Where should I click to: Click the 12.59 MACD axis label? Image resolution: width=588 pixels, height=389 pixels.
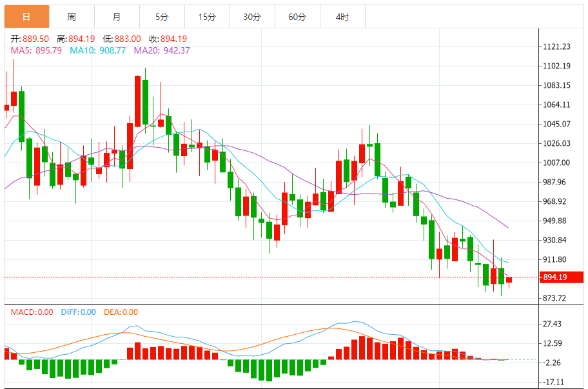coord(553,343)
